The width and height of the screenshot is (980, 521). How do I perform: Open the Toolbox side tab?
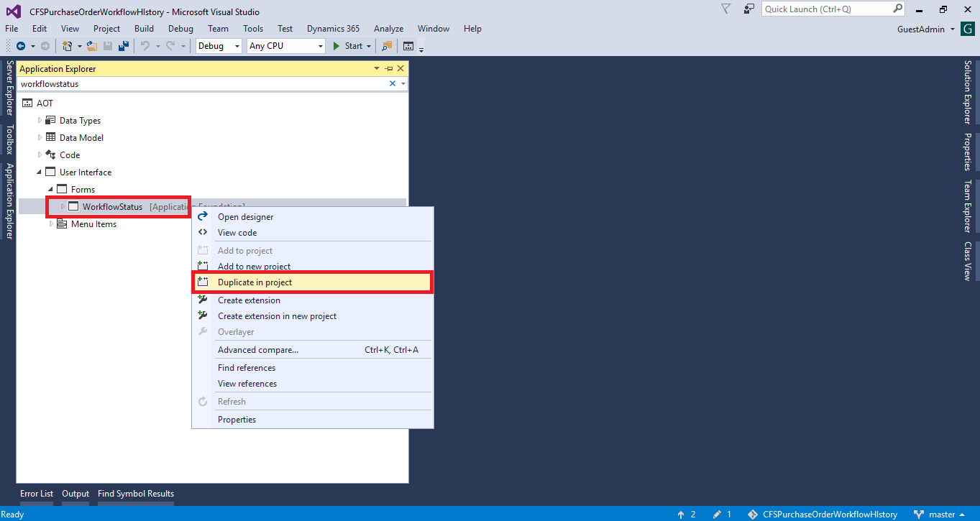(9, 140)
